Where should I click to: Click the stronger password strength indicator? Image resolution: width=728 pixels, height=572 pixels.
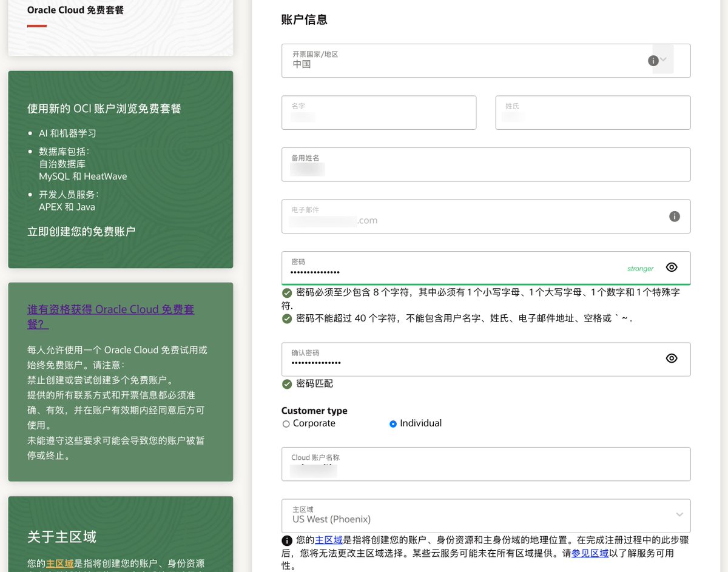tap(641, 269)
